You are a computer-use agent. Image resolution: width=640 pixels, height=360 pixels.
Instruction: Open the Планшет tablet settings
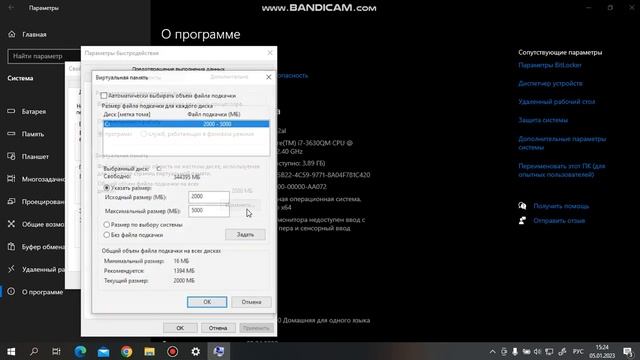click(x=28, y=156)
